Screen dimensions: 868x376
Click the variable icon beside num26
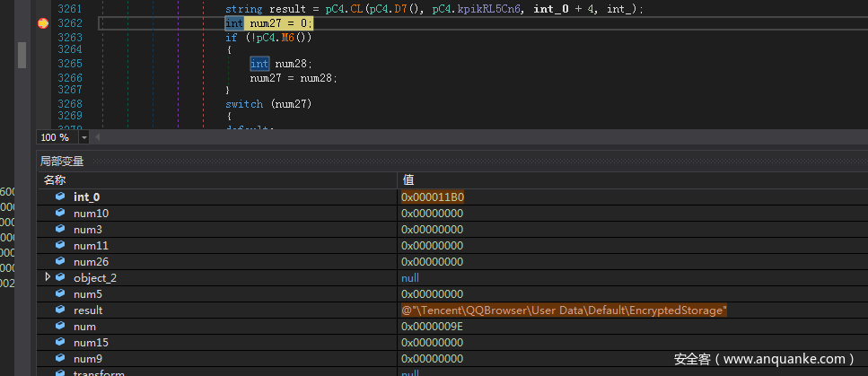click(60, 262)
